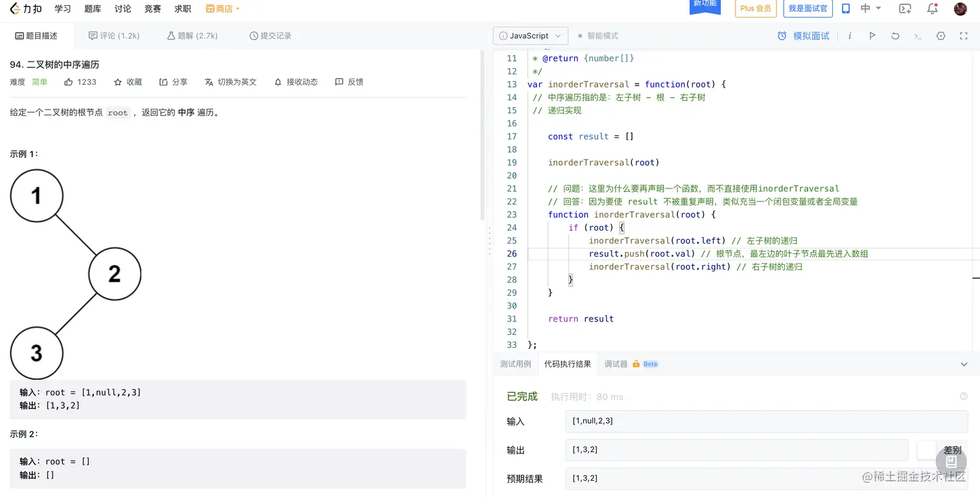980x497 pixels.
Task: Click the inline 'root' code tag in description
Action: (x=118, y=113)
